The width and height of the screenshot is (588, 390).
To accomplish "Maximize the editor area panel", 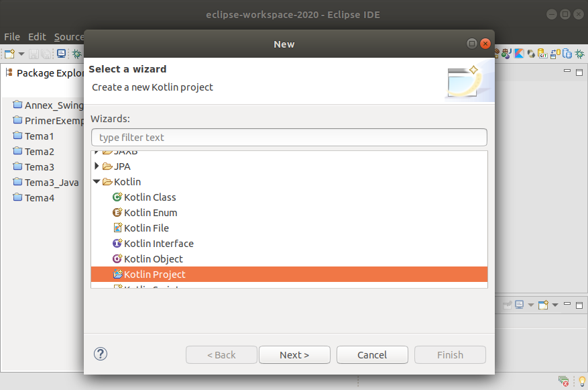I will (579, 72).
